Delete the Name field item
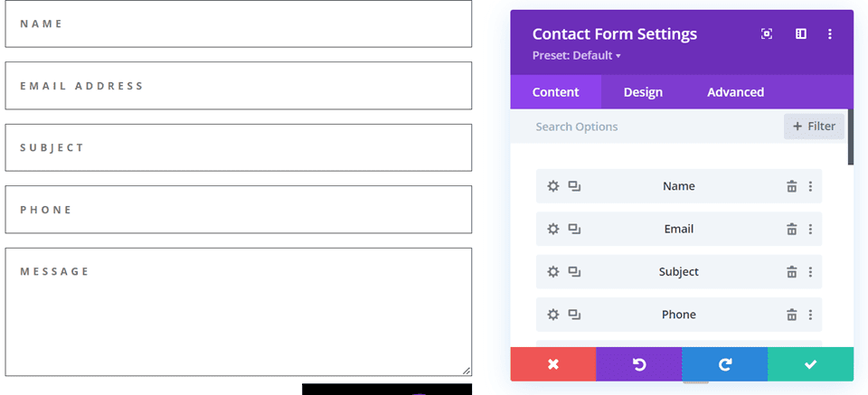This screenshot has width=868, height=395. 791,186
